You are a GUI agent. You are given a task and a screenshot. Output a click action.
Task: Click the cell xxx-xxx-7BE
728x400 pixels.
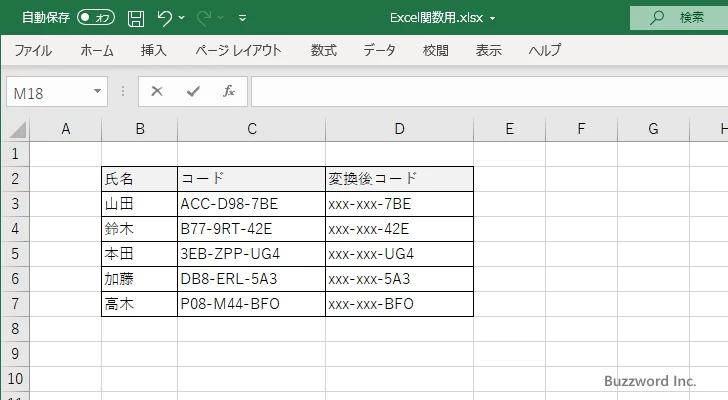click(399, 204)
